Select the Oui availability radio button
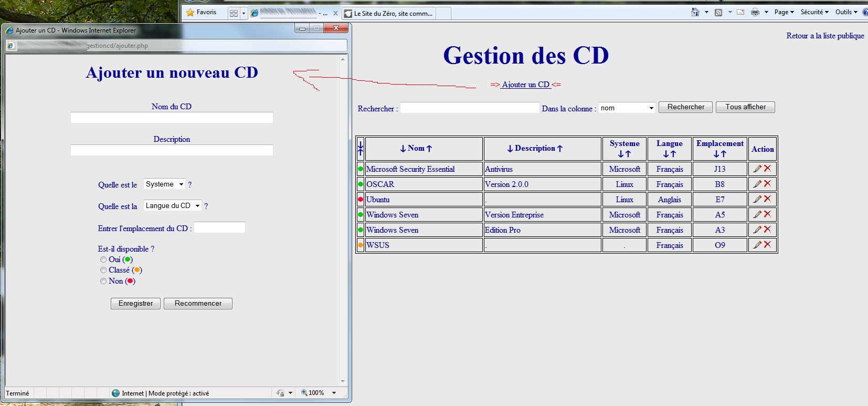The width and height of the screenshot is (868, 406). pos(103,259)
